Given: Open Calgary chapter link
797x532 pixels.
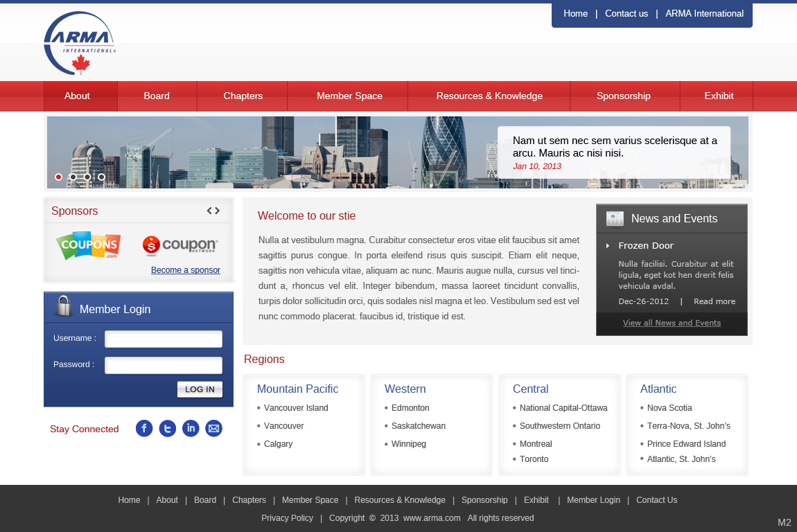Looking at the screenshot, I should 278,443.
